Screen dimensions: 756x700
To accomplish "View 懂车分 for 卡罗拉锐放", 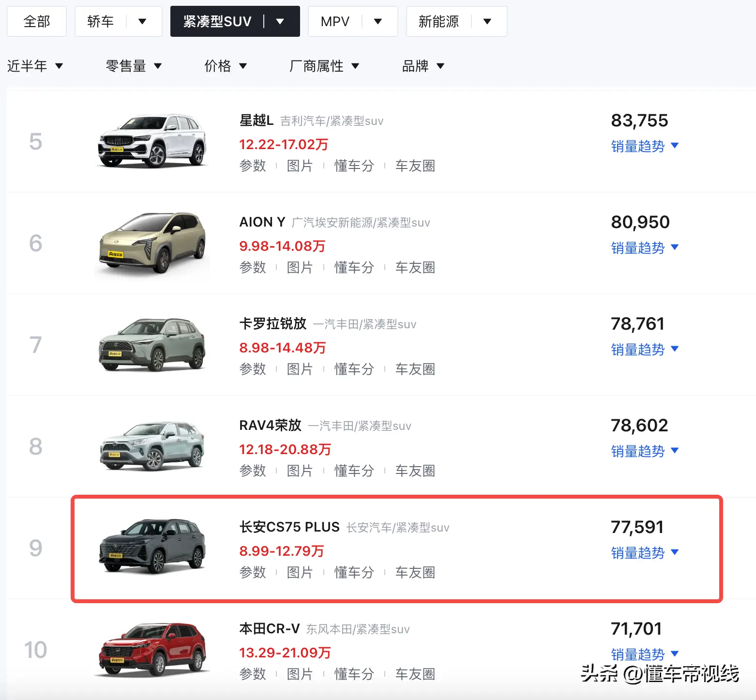I will click(x=354, y=369).
